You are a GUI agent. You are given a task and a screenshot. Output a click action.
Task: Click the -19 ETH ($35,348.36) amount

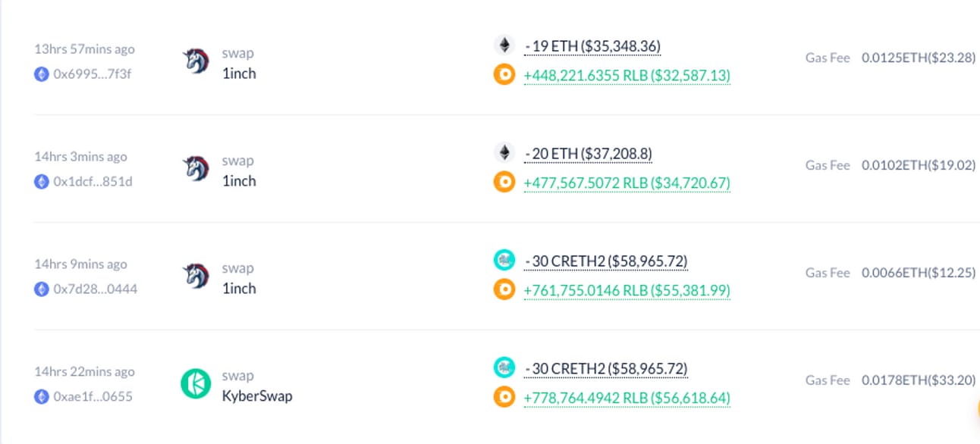pos(592,46)
